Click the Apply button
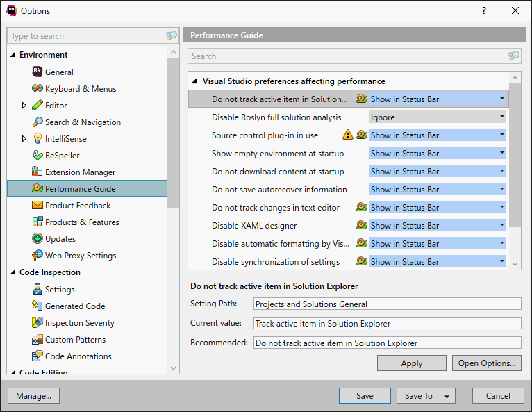 click(412, 363)
